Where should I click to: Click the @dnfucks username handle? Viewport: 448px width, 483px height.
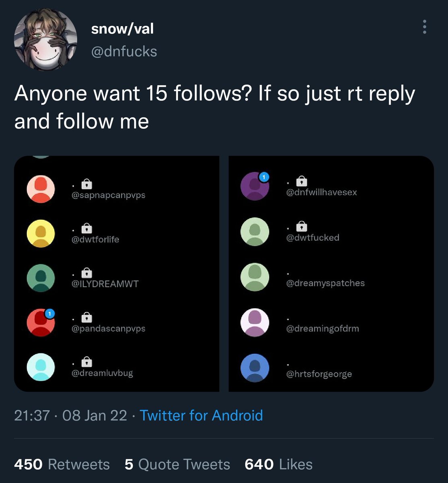click(124, 52)
